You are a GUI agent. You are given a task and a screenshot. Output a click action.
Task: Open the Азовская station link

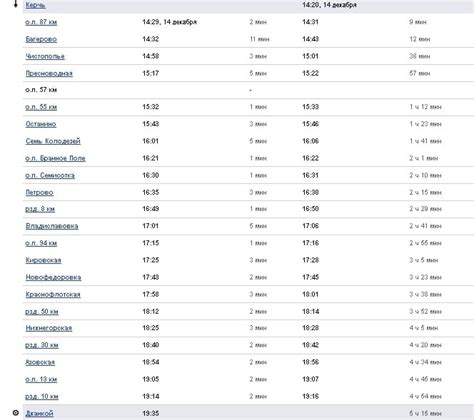pos(40,362)
